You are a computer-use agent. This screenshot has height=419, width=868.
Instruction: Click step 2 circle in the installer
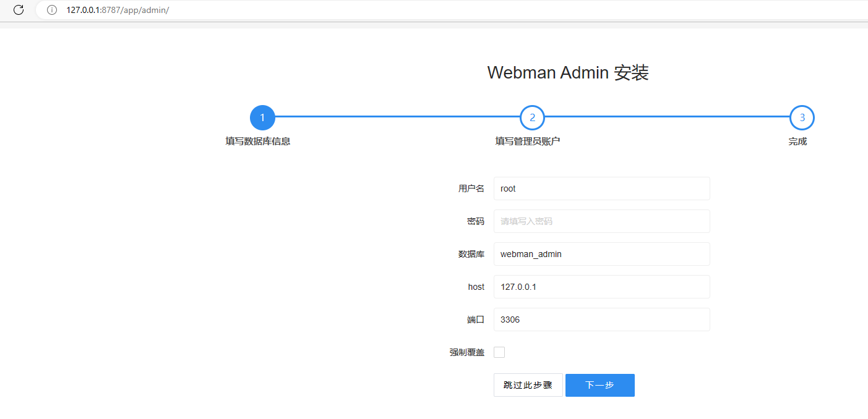pos(532,117)
